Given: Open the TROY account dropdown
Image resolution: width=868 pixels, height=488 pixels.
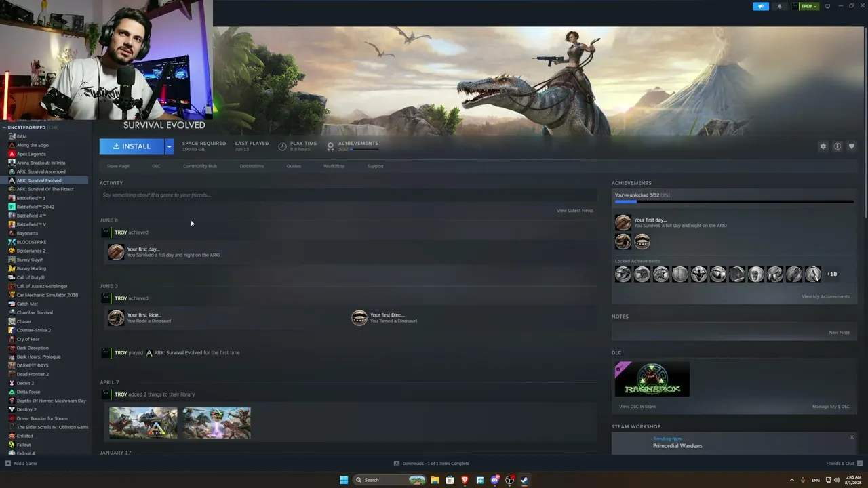Looking at the screenshot, I should [806, 6].
